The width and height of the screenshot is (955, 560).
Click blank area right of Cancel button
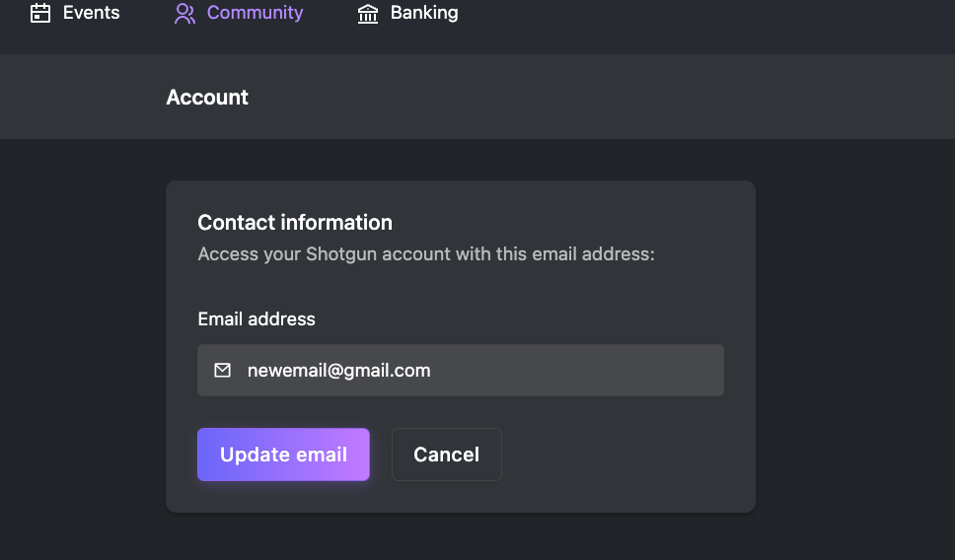pyautogui.click(x=616, y=455)
